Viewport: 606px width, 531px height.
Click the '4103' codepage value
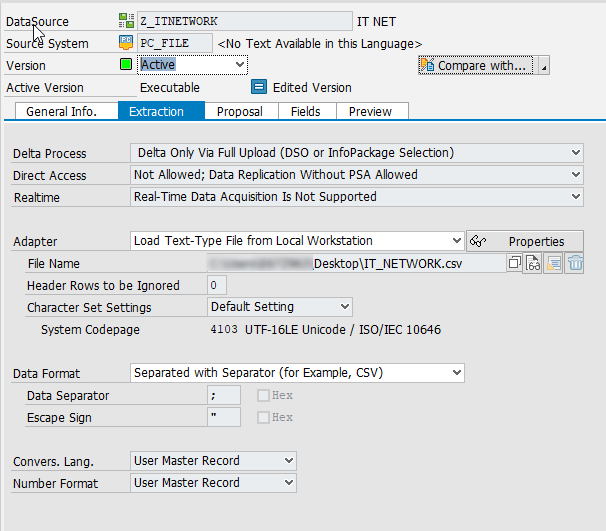pyautogui.click(x=224, y=329)
